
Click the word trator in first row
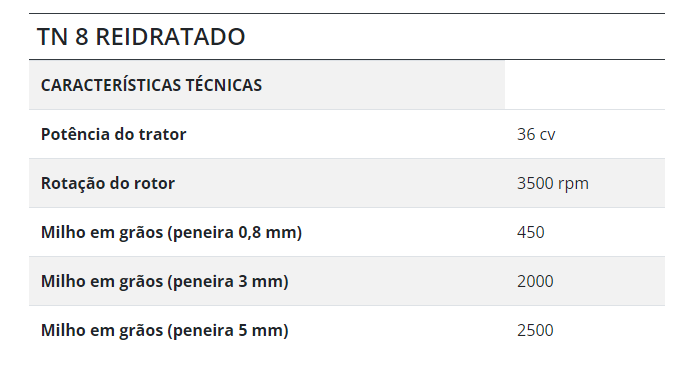coord(163,134)
